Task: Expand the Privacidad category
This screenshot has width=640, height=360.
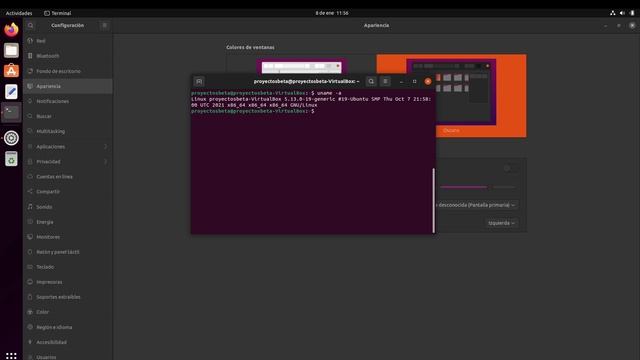Action: [68, 162]
